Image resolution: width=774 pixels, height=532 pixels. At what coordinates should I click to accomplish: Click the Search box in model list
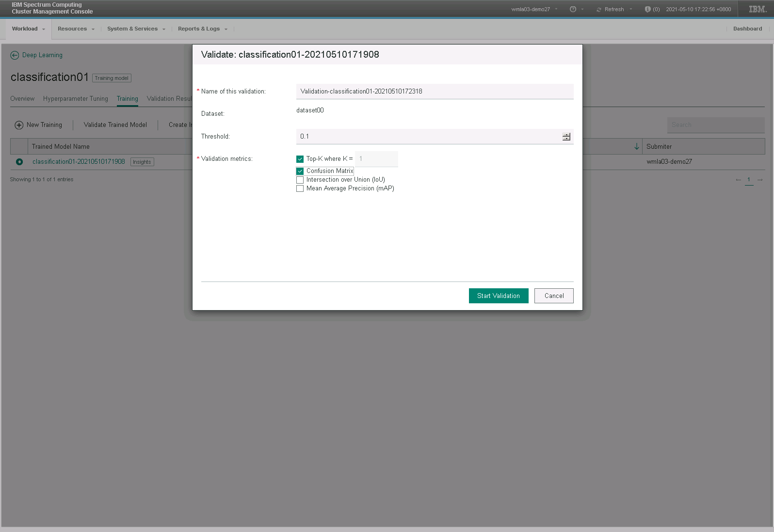pyautogui.click(x=716, y=125)
